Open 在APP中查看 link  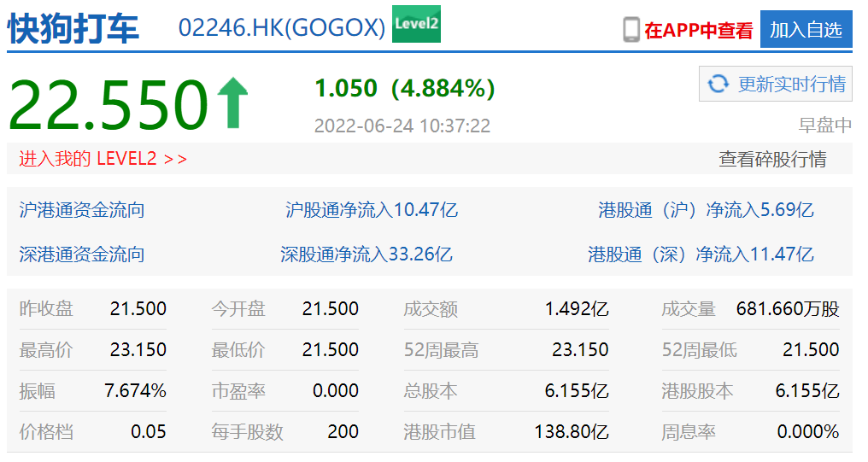tap(698, 31)
